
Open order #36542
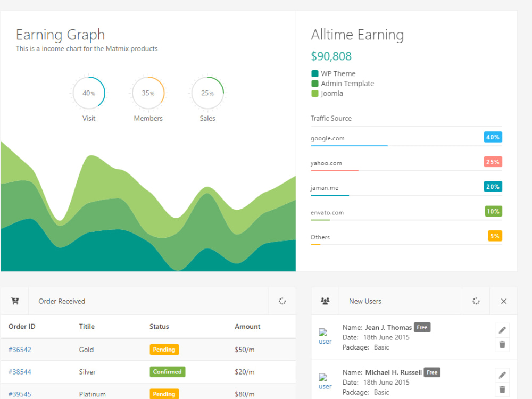pyautogui.click(x=20, y=350)
